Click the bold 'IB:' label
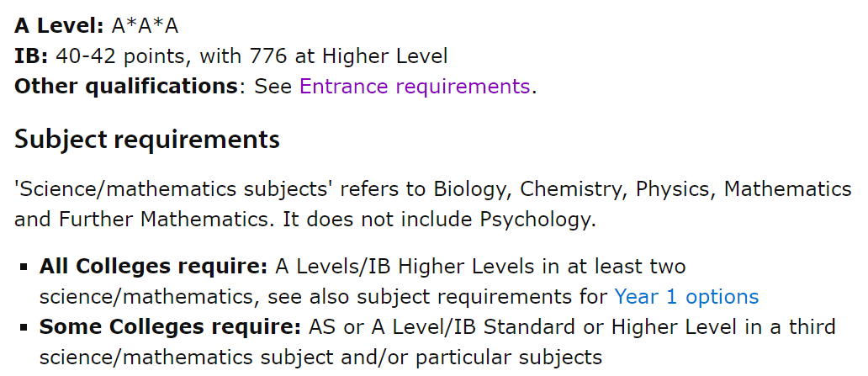This screenshot has height=376, width=868. (32, 56)
